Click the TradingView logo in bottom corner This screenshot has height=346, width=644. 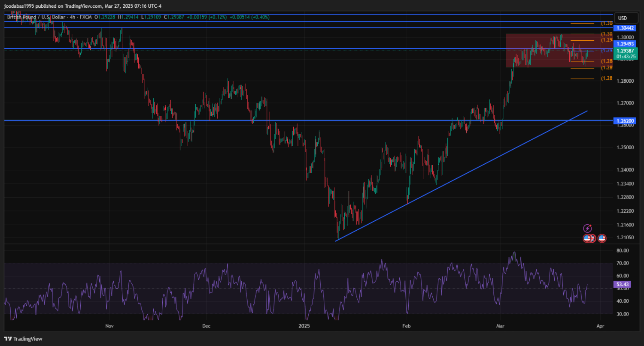click(x=23, y=339)
